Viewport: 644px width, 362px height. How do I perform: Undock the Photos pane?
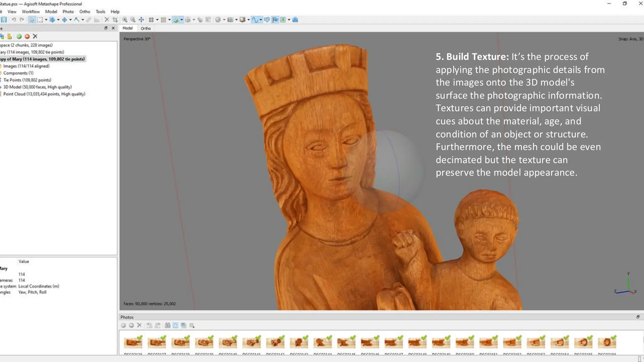point(638,317)
